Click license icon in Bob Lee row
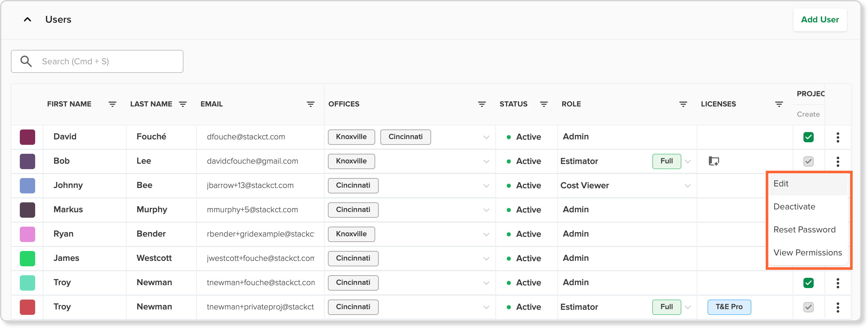This screenshot has width=868, height=328. [714, 161]
